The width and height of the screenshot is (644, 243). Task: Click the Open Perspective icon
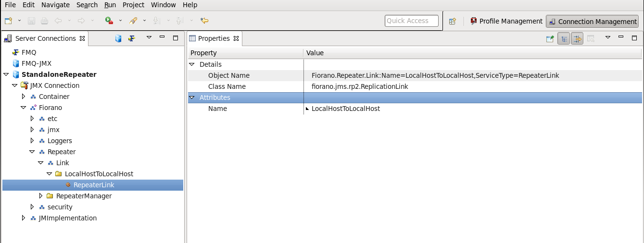452,21
